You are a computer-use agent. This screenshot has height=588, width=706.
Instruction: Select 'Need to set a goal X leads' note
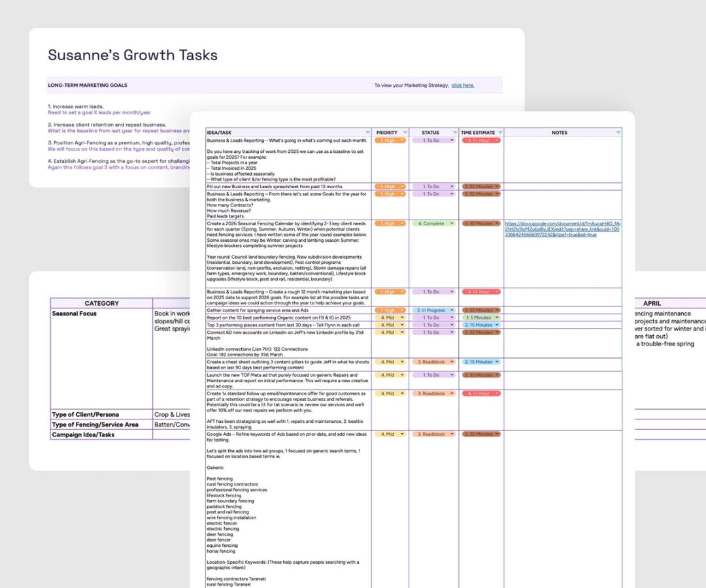pyautogui.click(x=99, y=112)
